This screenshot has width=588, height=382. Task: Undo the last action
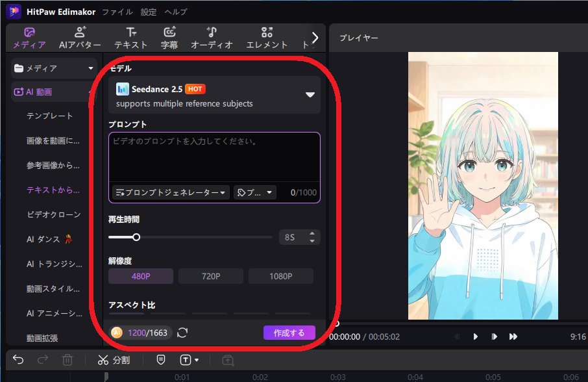(18, 359)
